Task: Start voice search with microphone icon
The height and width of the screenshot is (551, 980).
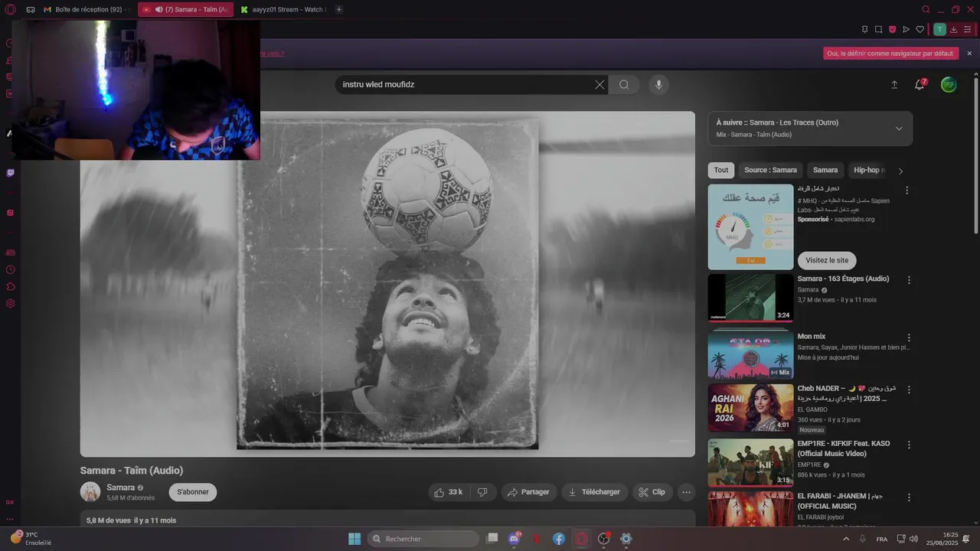Action: (658, 85)
